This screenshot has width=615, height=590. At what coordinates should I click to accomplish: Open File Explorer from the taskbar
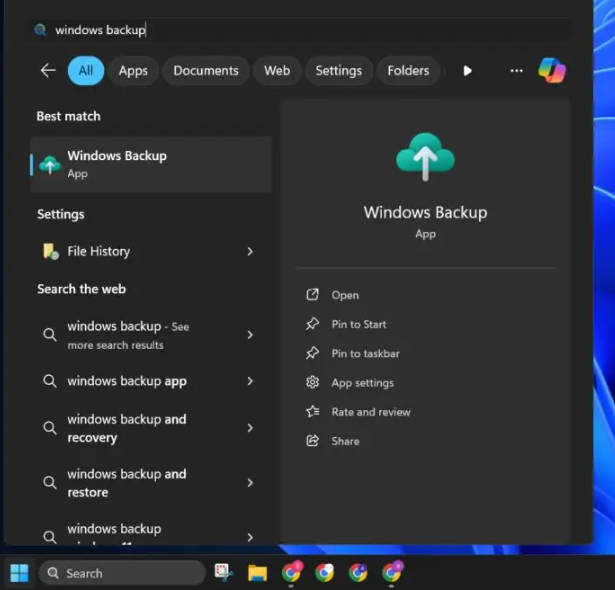pos(257,573)
